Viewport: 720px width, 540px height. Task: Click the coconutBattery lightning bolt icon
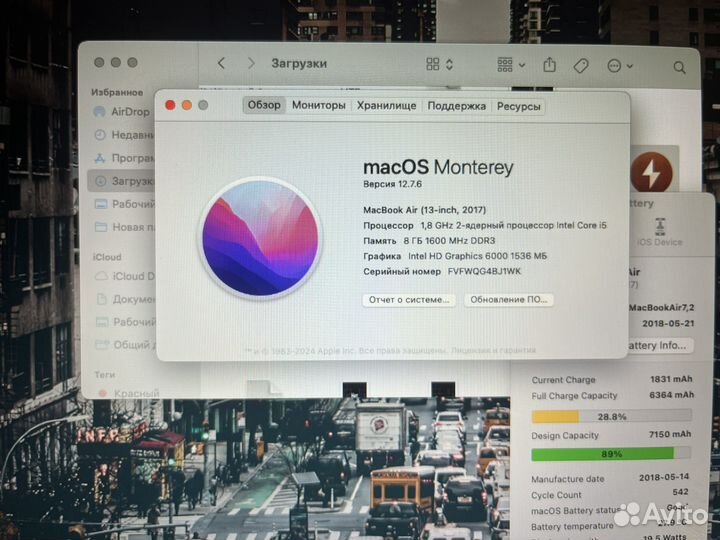pyautogui.click(x=651, y=173)
